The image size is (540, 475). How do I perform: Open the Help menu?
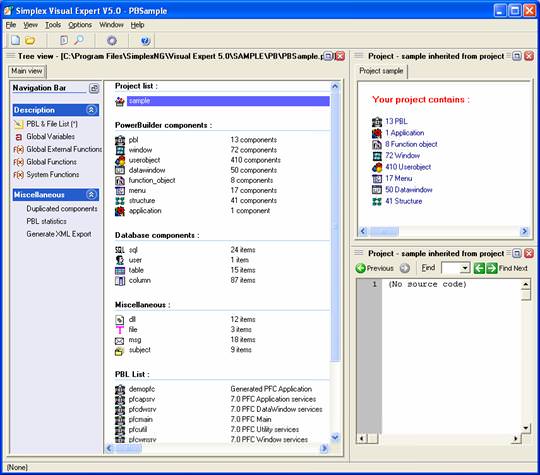coord(137,25)
